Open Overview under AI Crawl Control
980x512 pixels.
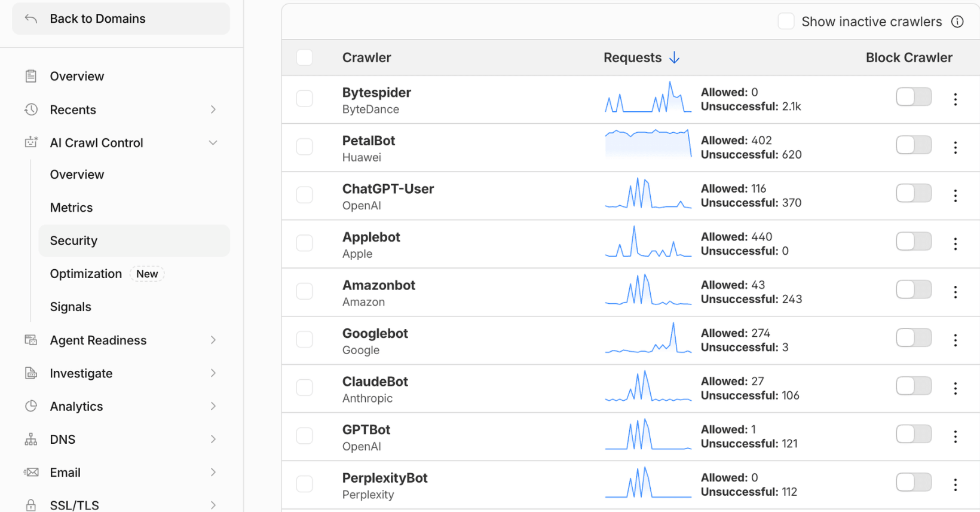(x=134, y=175)
